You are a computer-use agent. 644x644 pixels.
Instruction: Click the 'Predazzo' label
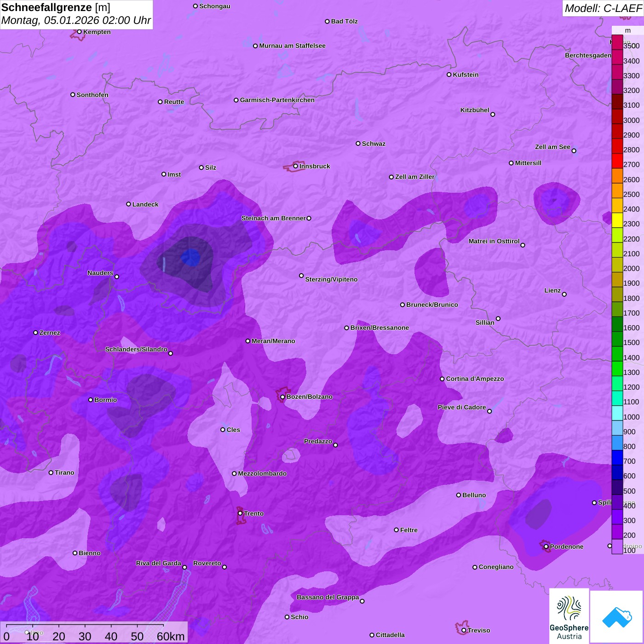point(318,441)
